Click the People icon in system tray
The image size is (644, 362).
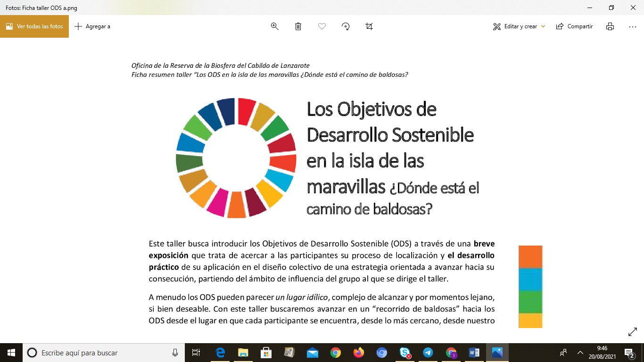click(x=563, y=353)
